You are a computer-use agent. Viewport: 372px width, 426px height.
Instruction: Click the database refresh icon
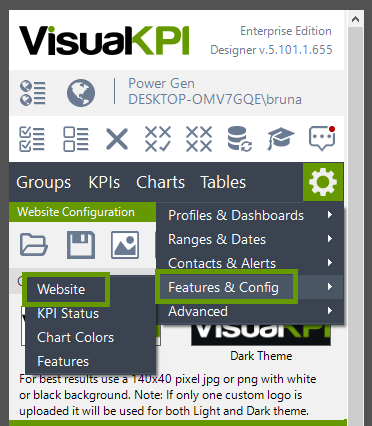pos(240,139)
